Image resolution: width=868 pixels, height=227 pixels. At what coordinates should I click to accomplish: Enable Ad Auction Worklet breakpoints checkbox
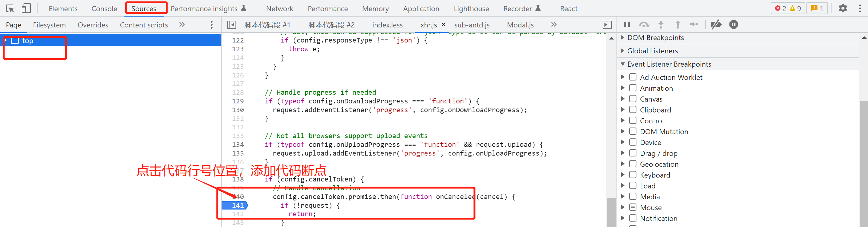pyautogui.click(x=633, y=77)
